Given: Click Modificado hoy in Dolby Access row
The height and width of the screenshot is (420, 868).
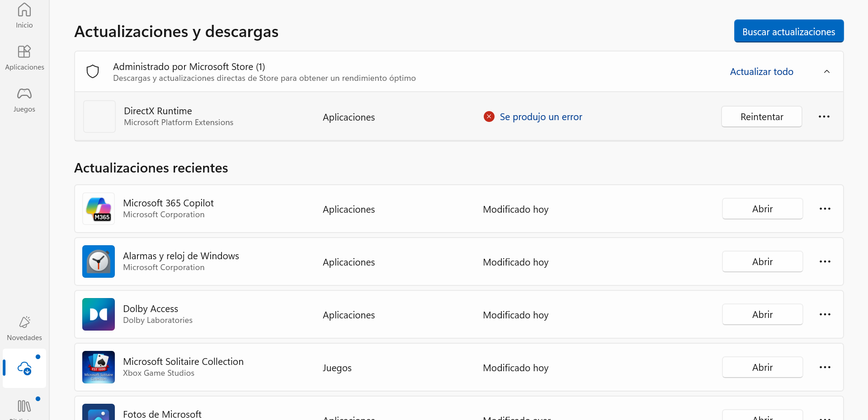Looking at the screenshot, I should click(x=515, y=315).
